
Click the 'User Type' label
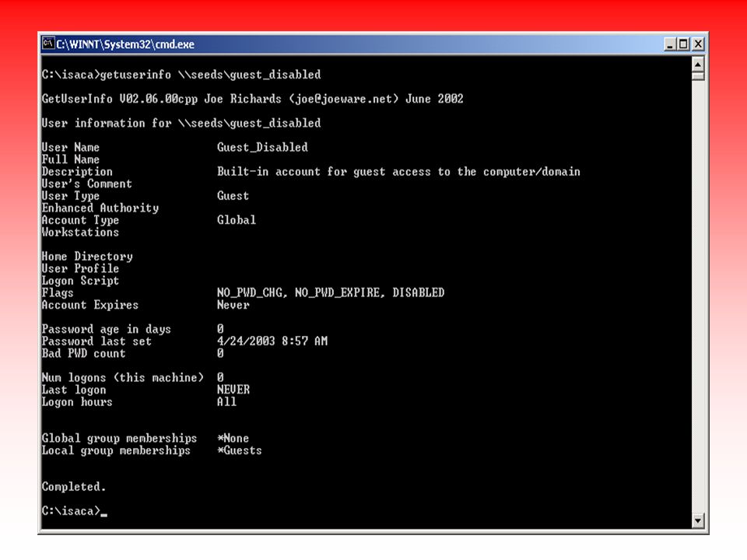(x=71, y=196)
